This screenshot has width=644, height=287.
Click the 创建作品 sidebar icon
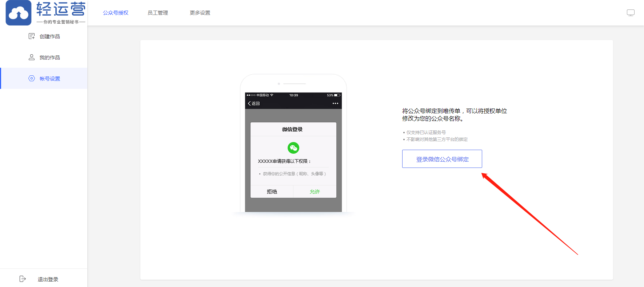(x=32, y=36)
